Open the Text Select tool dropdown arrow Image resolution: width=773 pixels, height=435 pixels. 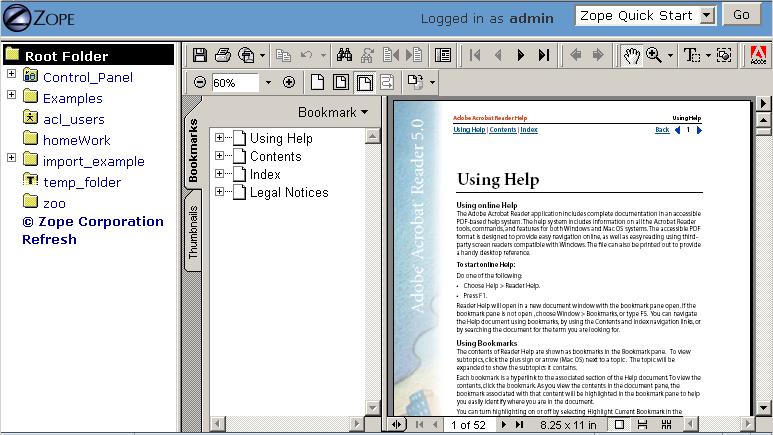[708, 55]
